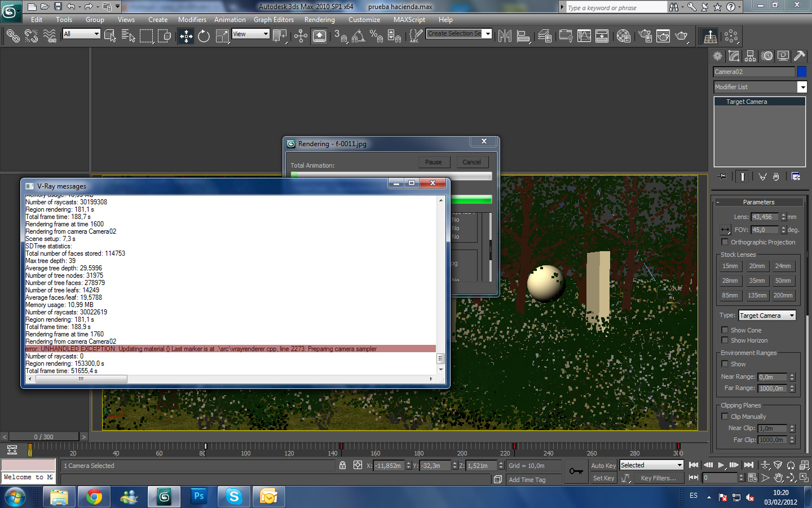Cancel the rendering in progress
The height and width of the screenshot is (508, 812).
click(x=472, y=162)
